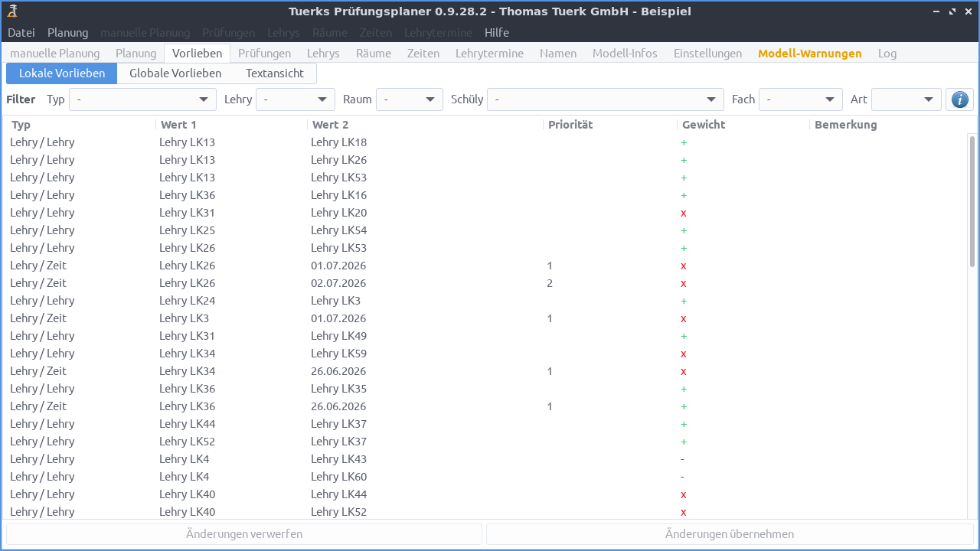Expand the Schüly filter dropdown
The image size is (980, 551).
pos(605,99)
